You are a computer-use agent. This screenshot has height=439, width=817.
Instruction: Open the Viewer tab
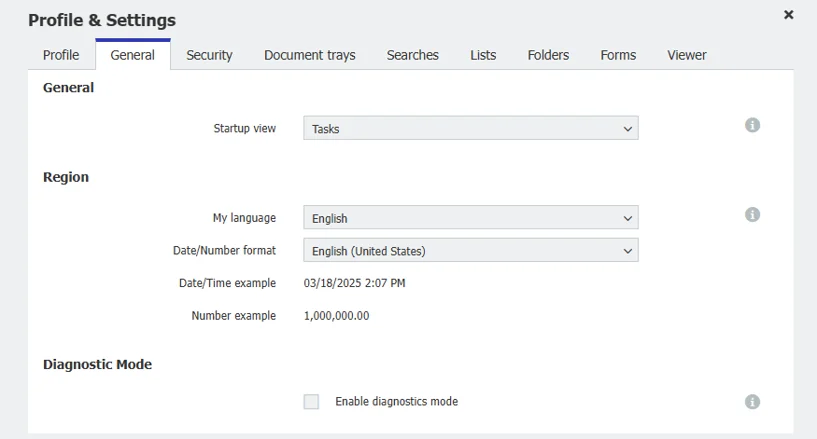click(687, 55)
